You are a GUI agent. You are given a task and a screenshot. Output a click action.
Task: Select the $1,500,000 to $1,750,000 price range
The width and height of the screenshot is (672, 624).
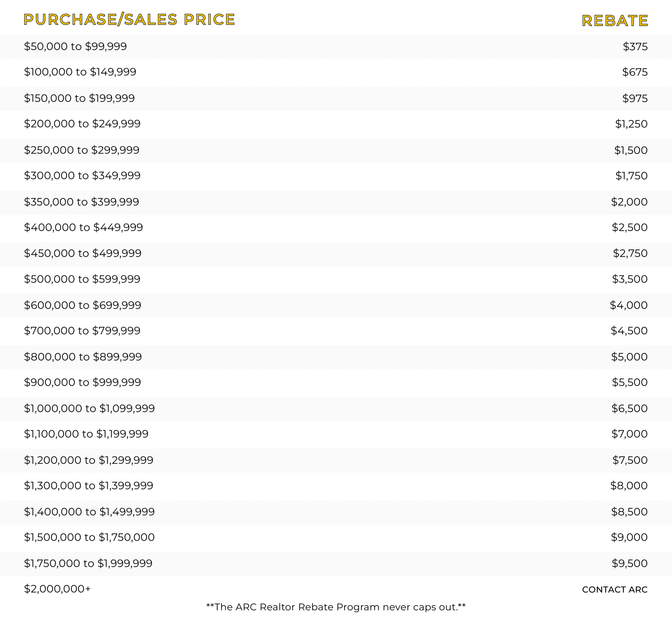pos(89,537)
